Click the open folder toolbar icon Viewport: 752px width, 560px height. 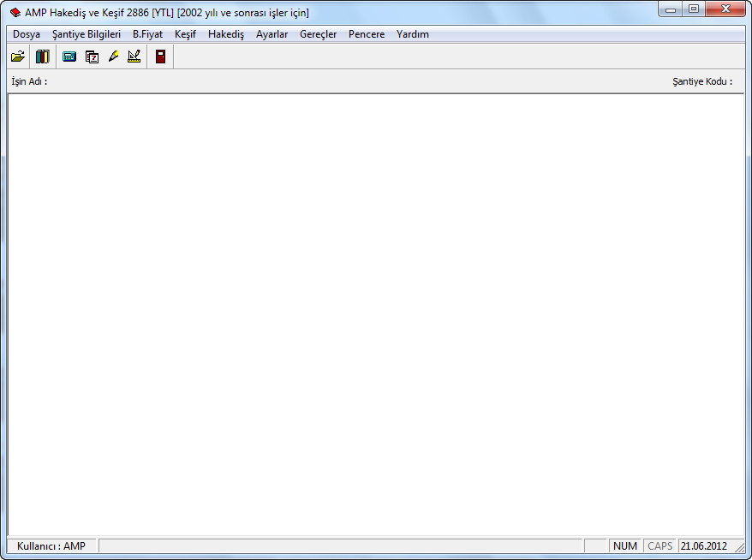(17, 57)
